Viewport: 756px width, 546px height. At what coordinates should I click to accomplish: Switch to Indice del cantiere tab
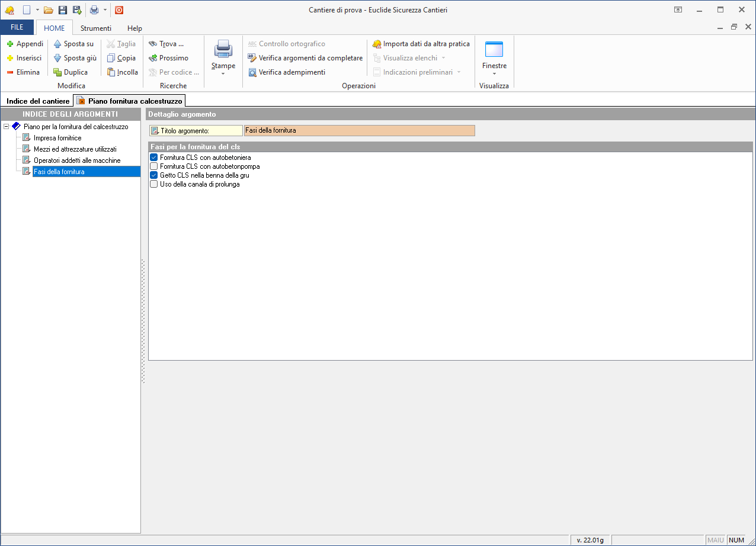click(x=38, y=101)
